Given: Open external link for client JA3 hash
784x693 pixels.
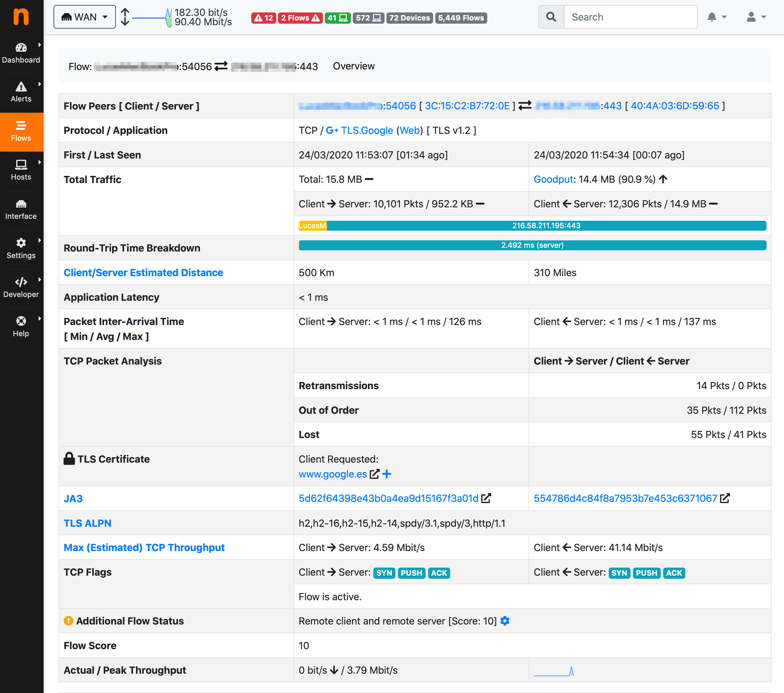Looking at the screenshot, I should pos(486,498).
